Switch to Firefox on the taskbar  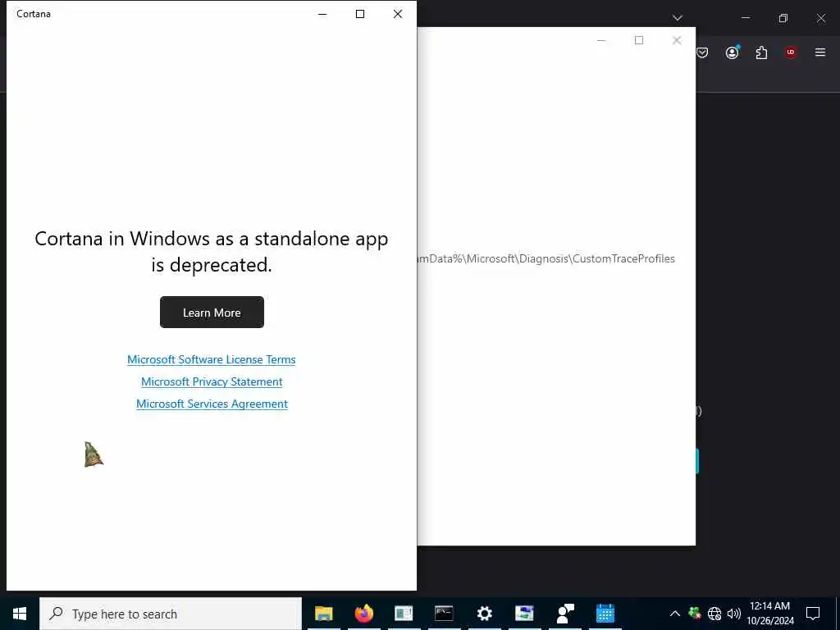pyautogui.click(x=363, y=614)
